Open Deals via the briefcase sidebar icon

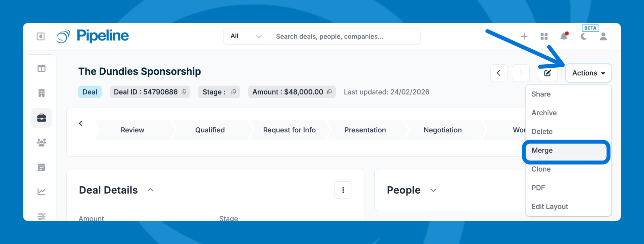coord(42,118)
